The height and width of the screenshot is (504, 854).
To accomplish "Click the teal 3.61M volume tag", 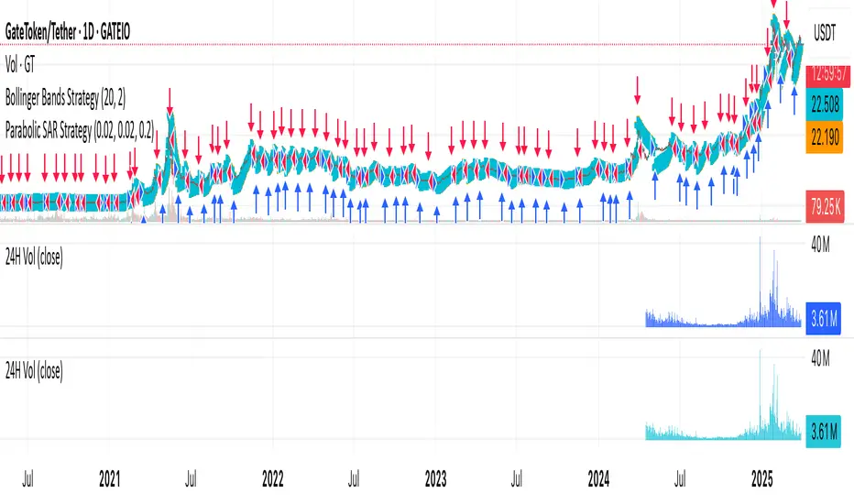I will (x=824, y=432).
